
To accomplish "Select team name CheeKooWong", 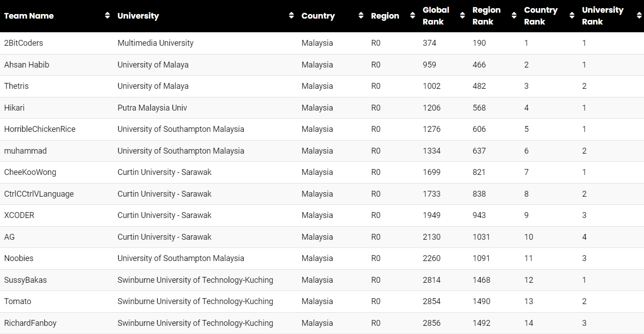I will point(30,172).
